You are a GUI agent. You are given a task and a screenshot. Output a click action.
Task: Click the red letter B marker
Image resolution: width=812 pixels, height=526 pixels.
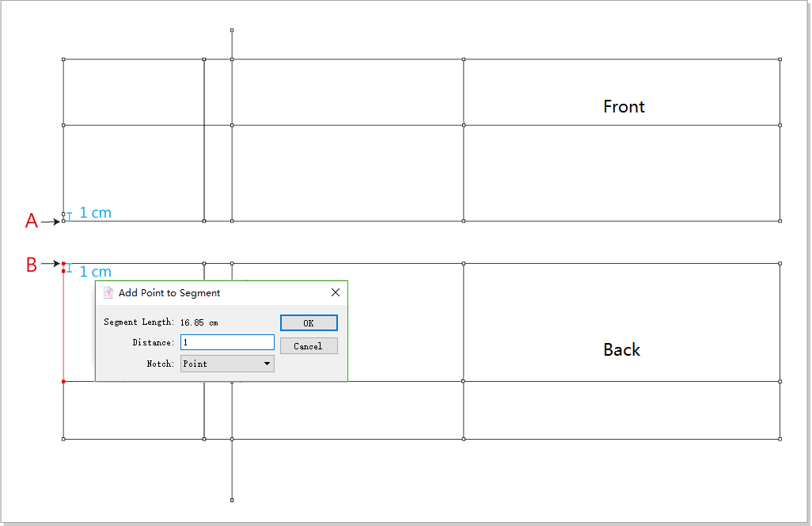pyautogui.click(x=32, y=265)
